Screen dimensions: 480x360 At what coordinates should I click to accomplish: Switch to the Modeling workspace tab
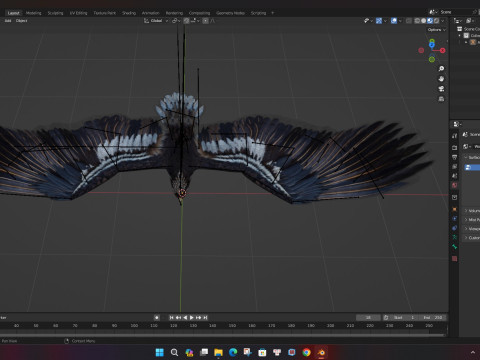34,13
